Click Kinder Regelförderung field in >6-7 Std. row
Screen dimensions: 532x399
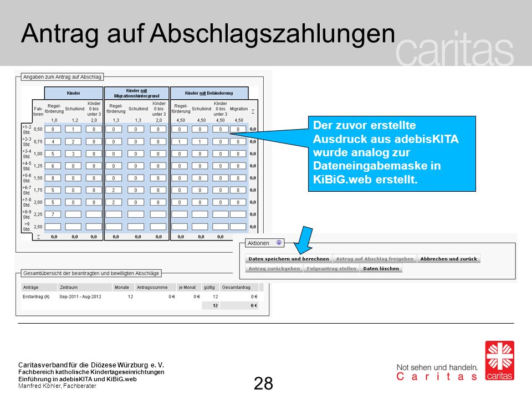(x=53, y=190)
